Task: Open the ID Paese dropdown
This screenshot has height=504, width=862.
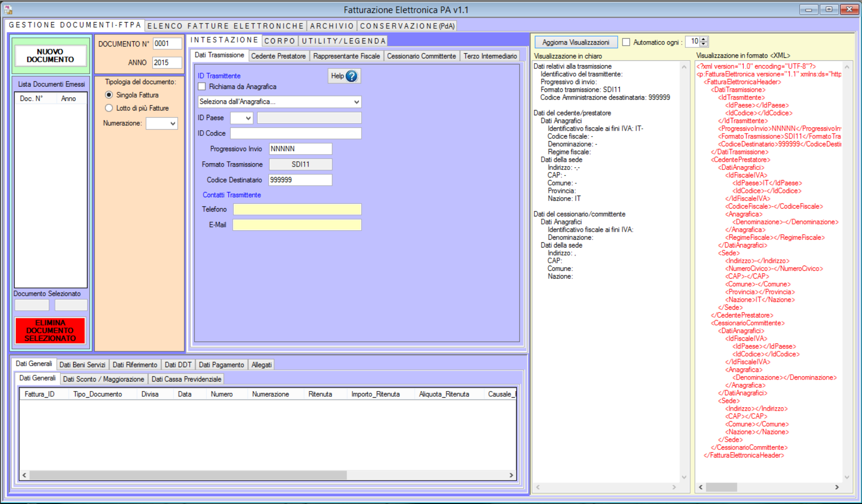Action: 242,118
